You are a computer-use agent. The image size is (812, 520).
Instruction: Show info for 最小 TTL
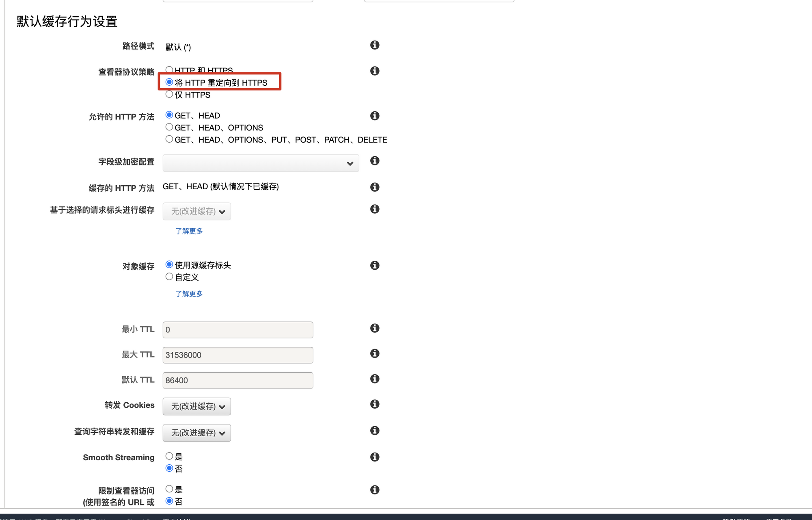375,328
